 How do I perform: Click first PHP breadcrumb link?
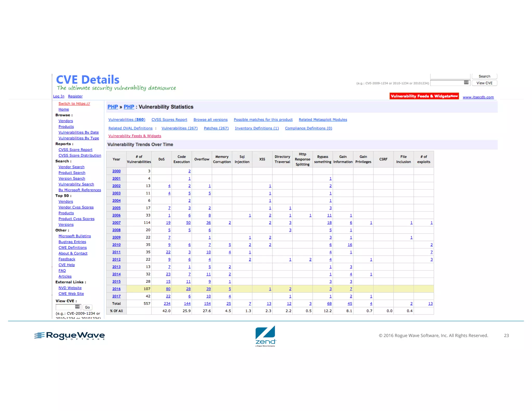click(113, 107)
